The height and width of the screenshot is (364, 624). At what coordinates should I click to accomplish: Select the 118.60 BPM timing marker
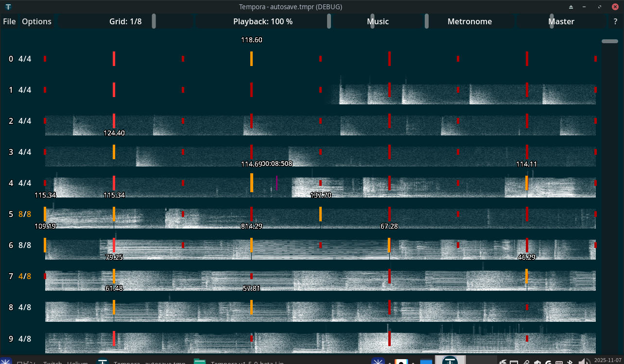coord(251,59)
